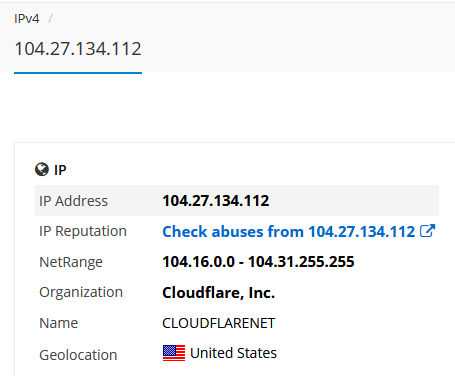The image size is (455, 376).
Task: Click the breadcrumb slash separator after IPv4
Action: point(50,19)
